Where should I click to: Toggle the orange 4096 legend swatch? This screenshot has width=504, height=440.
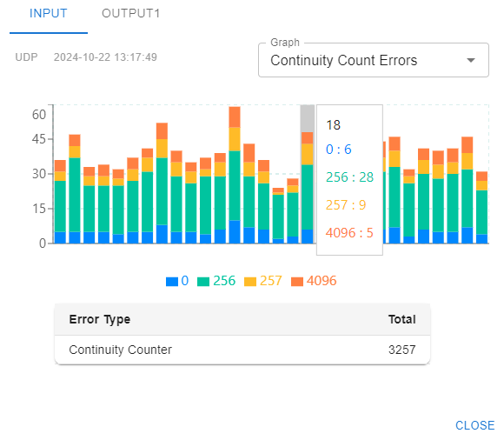click(x=297, y=282)
